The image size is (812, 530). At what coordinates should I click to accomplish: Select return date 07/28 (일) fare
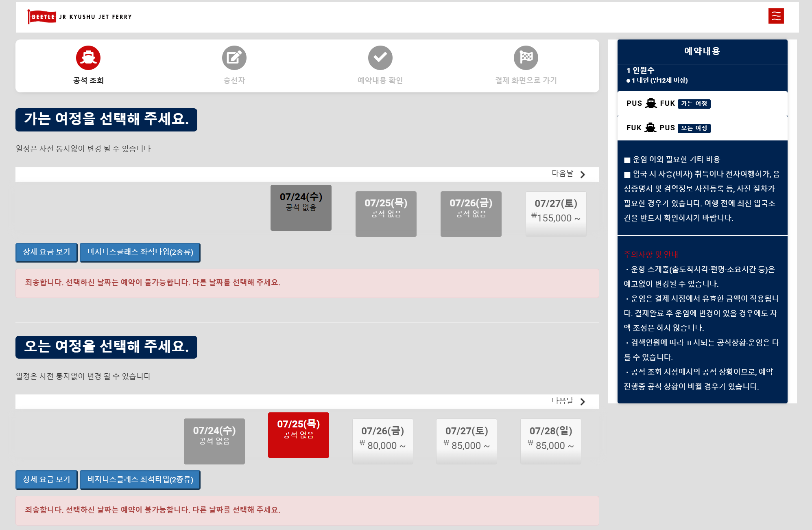550,440
